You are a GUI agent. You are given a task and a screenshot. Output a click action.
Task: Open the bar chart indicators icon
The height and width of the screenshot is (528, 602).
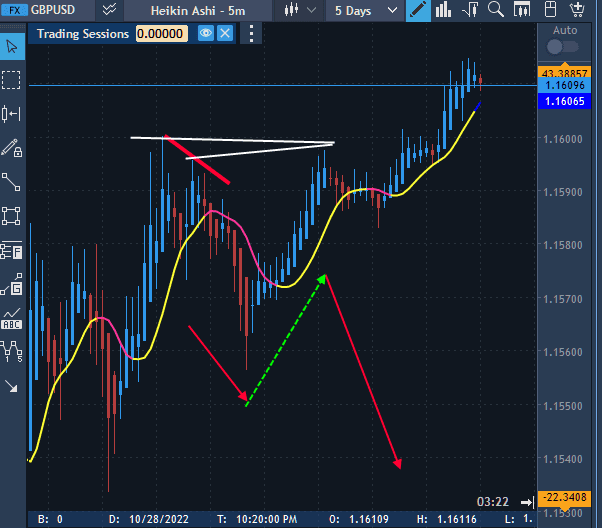pyautogui.click(x=443, y=10)
